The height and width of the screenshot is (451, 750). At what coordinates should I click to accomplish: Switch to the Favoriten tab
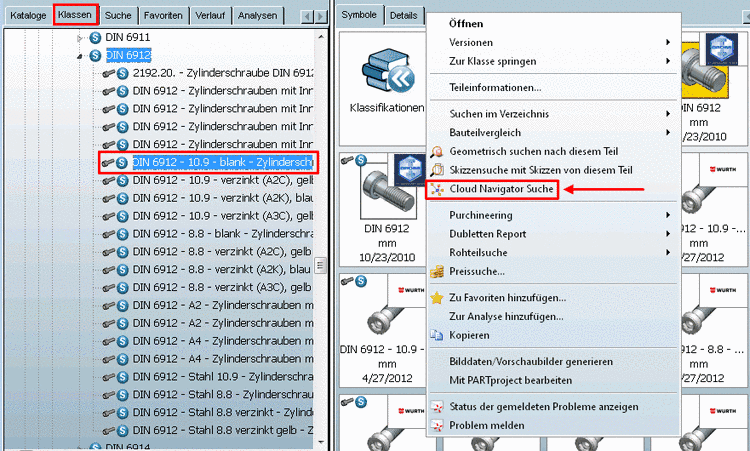click(x=163, y=15)
